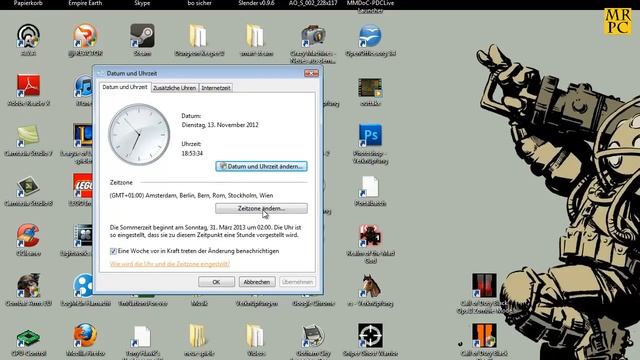640x360 pixels.
Task: Select the blank file shortcut below Photoshop
Action: click(370, 186)
